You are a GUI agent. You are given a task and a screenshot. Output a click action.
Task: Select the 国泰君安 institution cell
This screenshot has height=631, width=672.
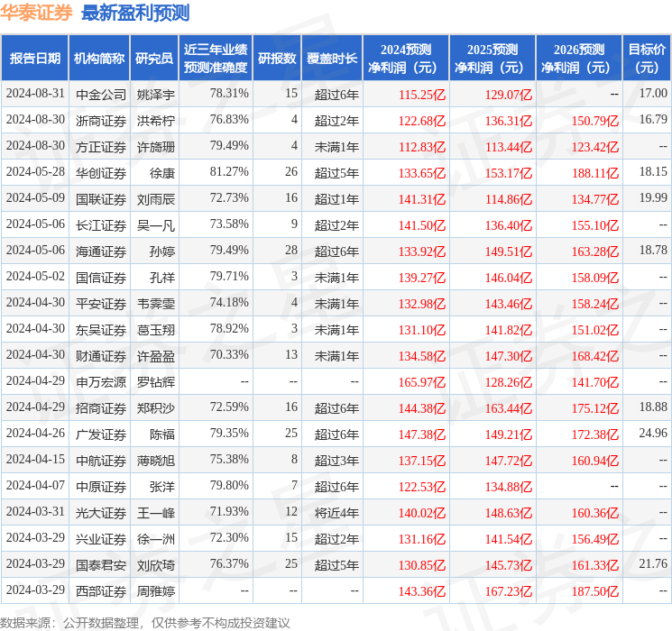[101, 565]
